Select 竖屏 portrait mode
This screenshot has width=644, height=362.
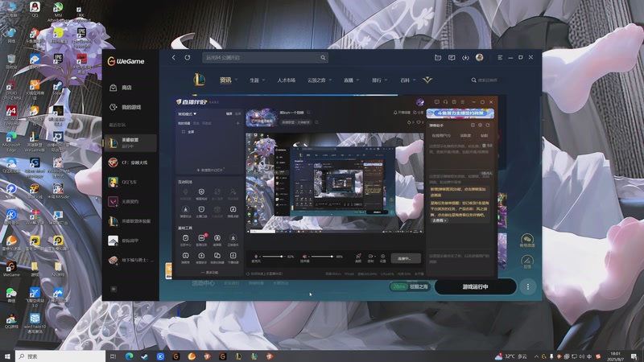pos(237,113)
